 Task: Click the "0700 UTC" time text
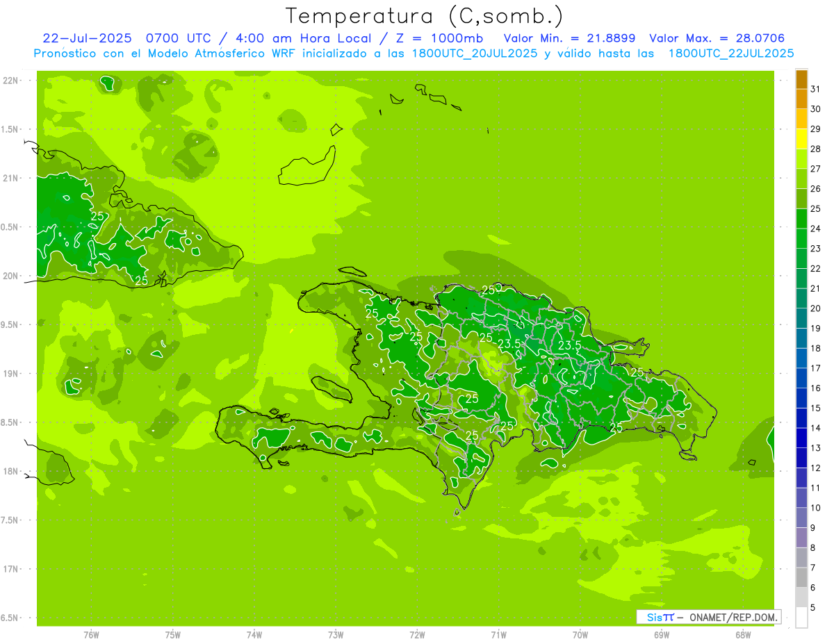click(179, 38)
